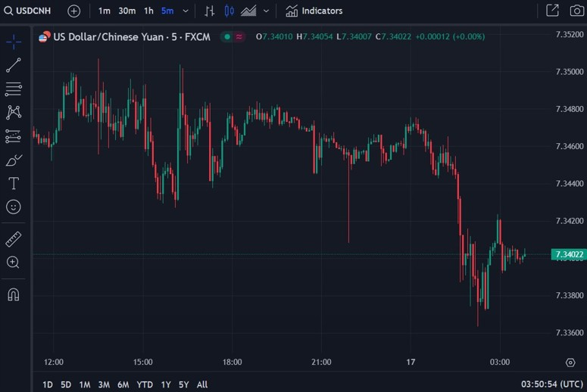Set range to 1D

coord(48,384)
